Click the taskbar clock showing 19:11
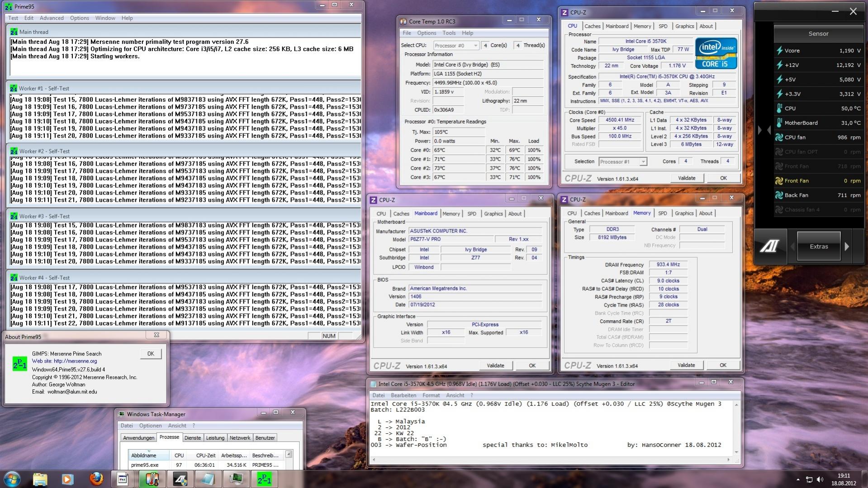 click(x=844, y=479)
